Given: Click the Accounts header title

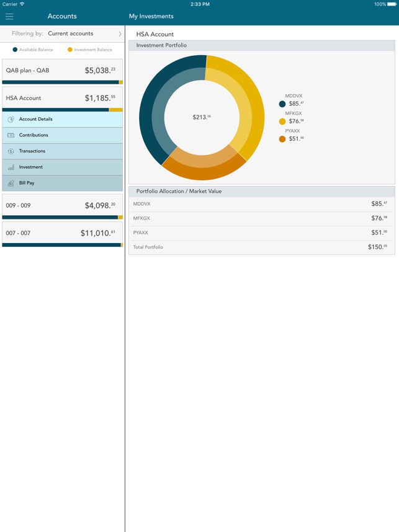Looking at the screenshot, I should [62, 16].
